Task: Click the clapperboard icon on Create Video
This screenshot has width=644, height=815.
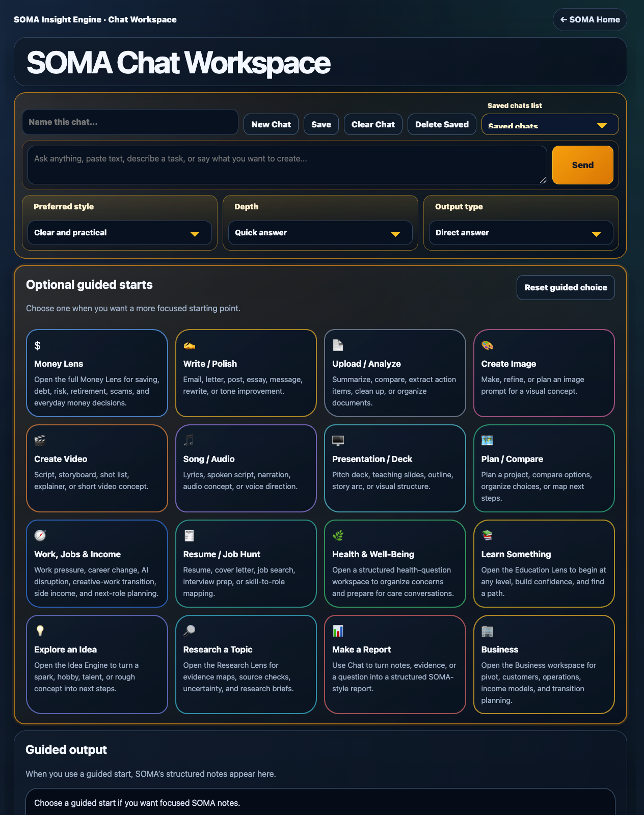Action: [x=40, y=441]
